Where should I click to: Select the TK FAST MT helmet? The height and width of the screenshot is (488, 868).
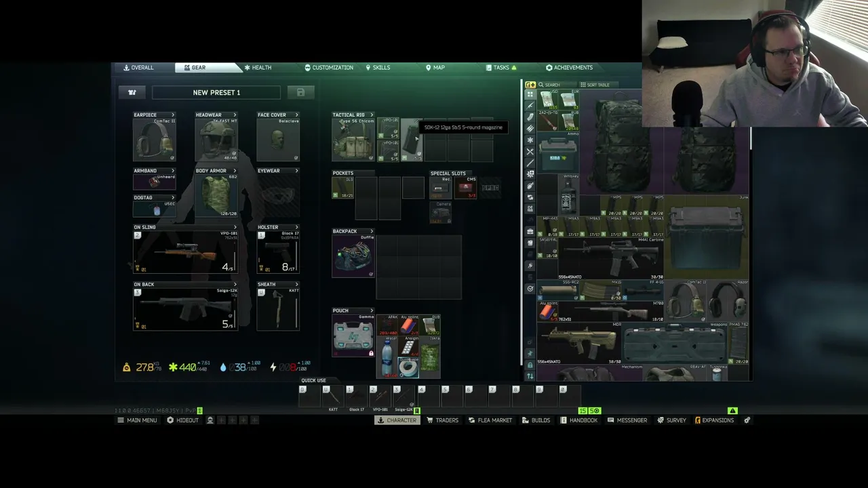(217, 140)
